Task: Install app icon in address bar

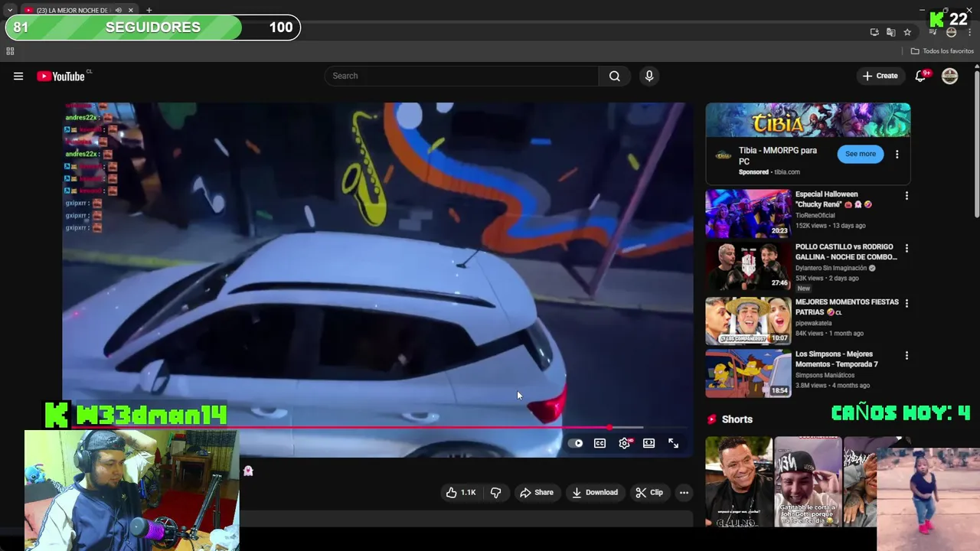Action: click(x=874, y=32)
